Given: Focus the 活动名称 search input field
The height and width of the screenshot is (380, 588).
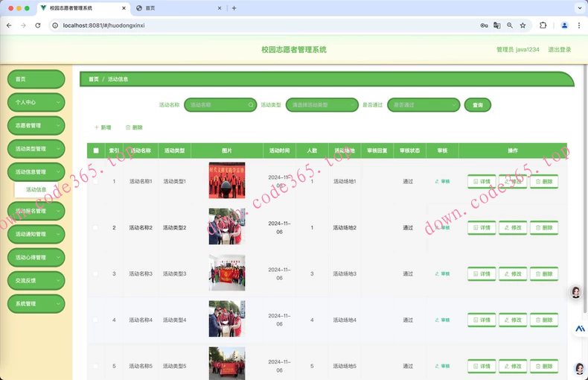Looking at the screenshot, I should pyautogui.click(x=220, y=105).
